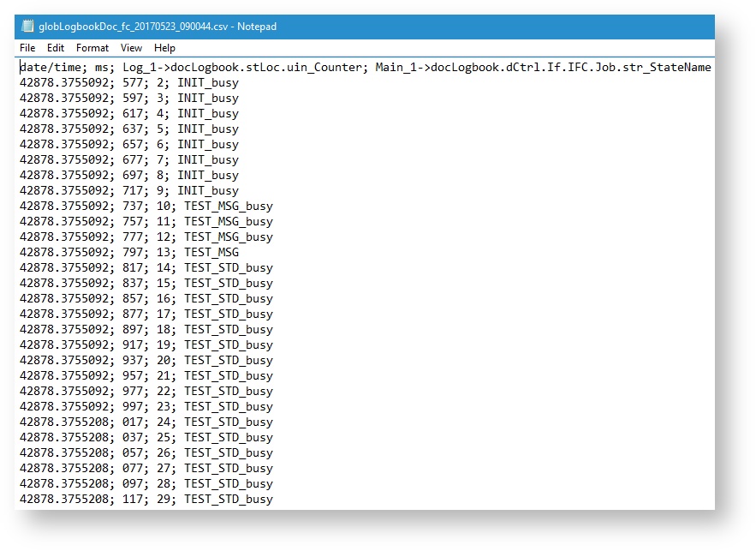Open the View menu
Screen dimensions: 756x551
(131, 48)
